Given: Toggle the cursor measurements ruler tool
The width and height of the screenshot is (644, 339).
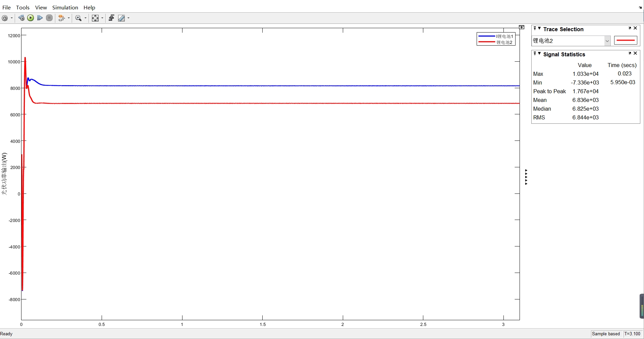Looking at the screenshot, I should point(121,18).
